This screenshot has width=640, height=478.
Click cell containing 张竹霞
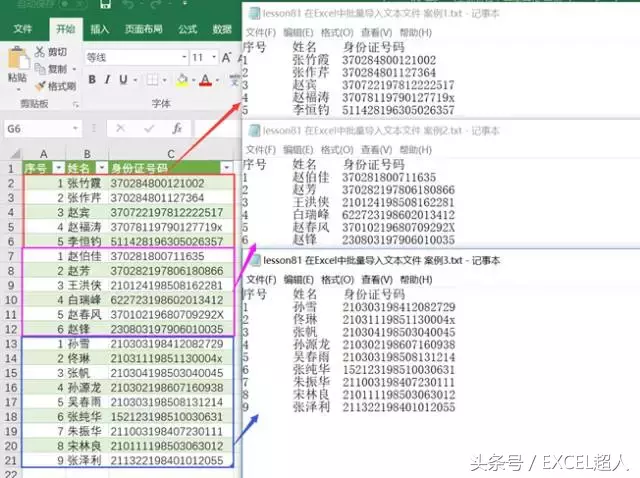pyautogui.click(x=87, y=183)
